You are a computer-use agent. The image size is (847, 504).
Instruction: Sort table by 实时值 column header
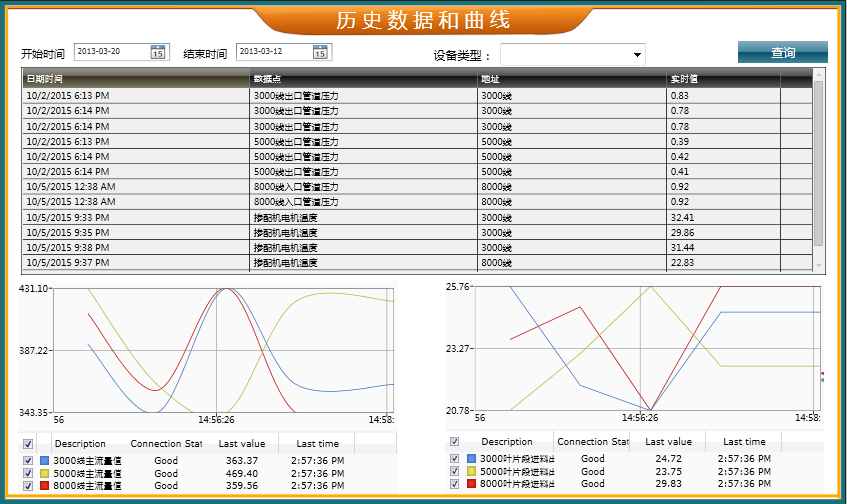click(x=722, y=78)
